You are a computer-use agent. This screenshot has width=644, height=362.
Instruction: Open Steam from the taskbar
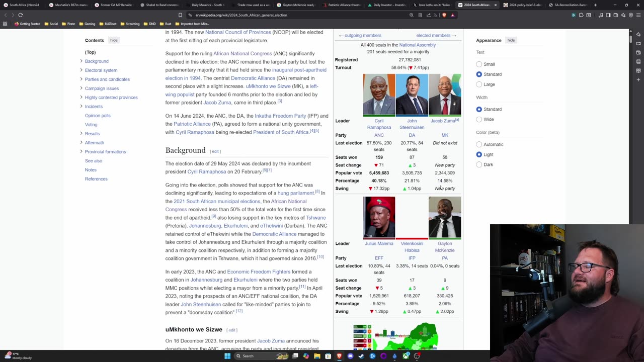pyautogui.click(x=361, y=356)
